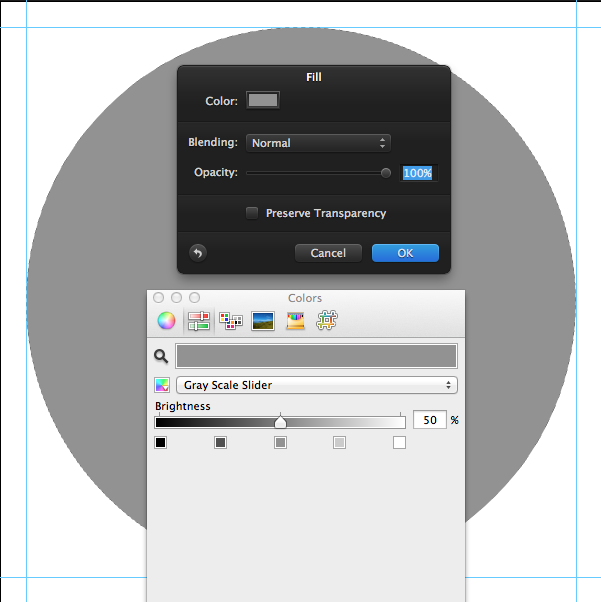Switch to the image palettes picker
The height and width of the screenshot is (602, 601).
click(263, 321)
